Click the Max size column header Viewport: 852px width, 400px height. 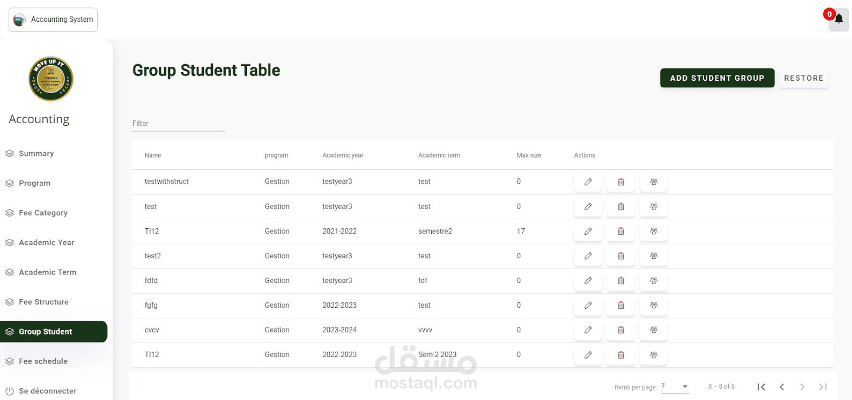tap(529, 155)
